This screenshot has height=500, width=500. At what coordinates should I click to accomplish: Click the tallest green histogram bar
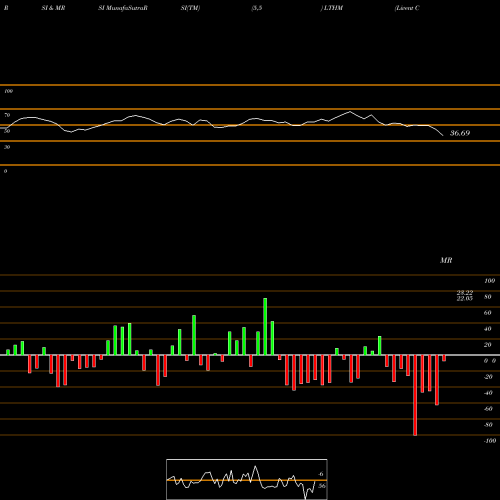point(265,326)
